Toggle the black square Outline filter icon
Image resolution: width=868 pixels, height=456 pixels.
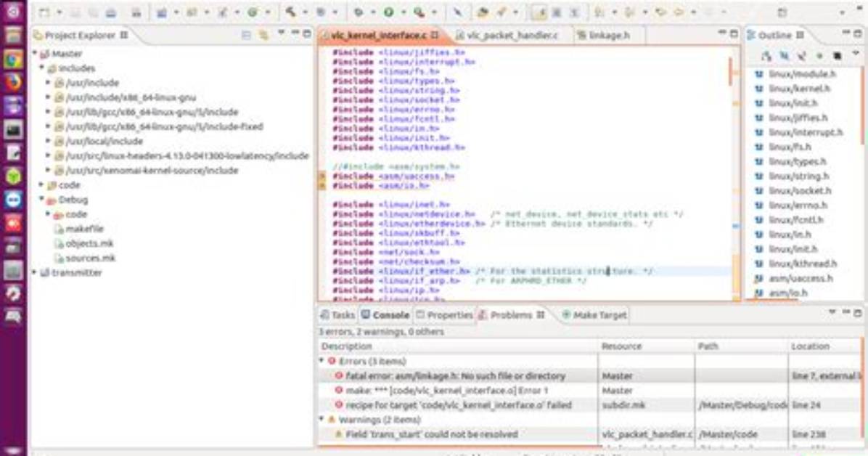point(837,55)
